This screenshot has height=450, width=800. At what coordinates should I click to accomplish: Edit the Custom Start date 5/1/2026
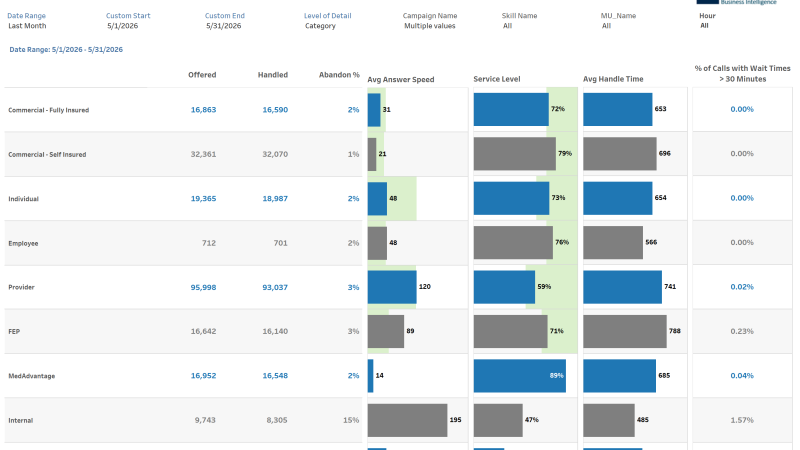click(x=122, y=26)
